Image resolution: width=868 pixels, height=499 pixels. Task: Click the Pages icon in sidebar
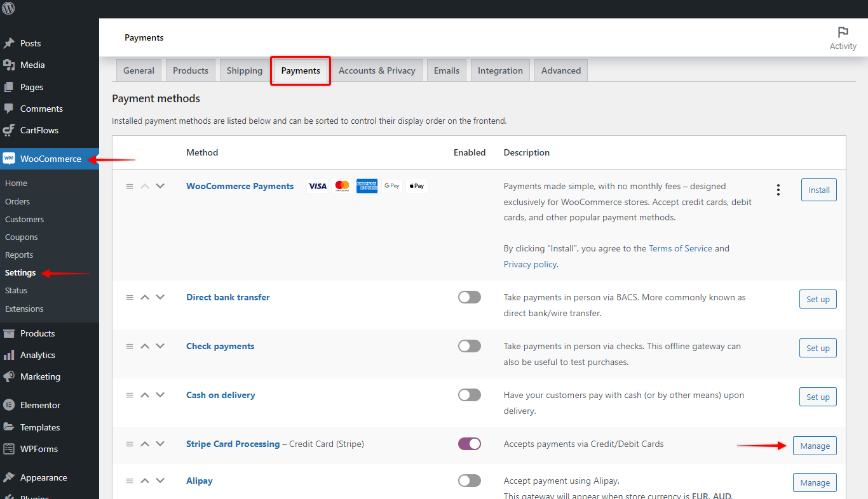point(9,87)
